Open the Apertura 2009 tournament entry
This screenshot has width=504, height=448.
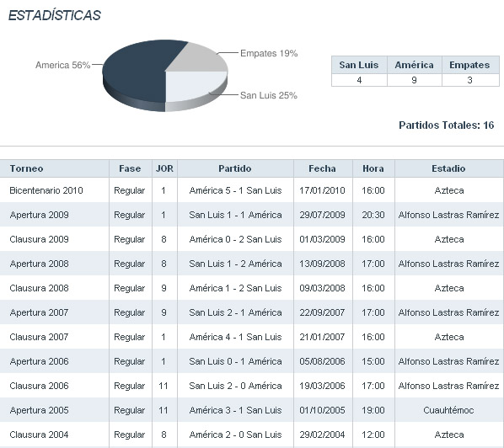40,215
